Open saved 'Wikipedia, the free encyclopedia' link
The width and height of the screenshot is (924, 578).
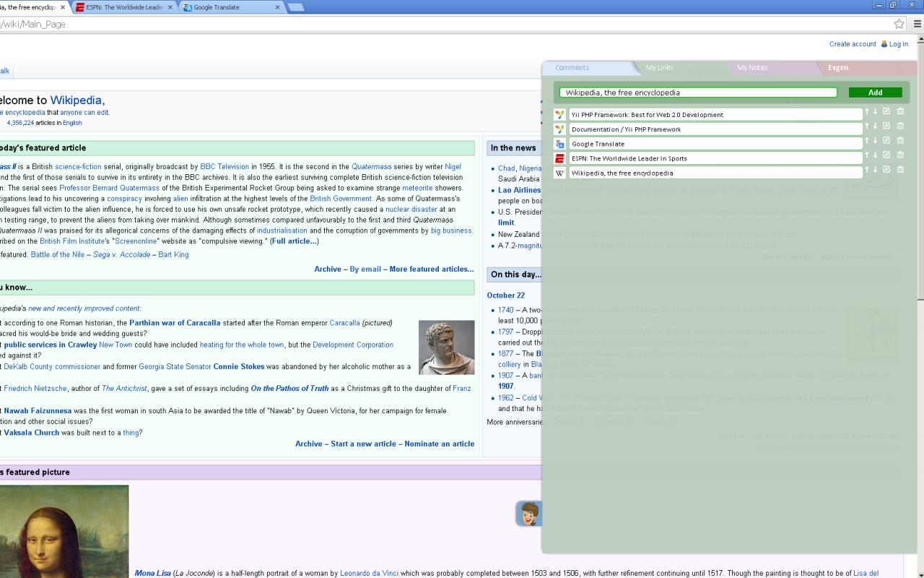pyautogui.click(x=715, y=173)
